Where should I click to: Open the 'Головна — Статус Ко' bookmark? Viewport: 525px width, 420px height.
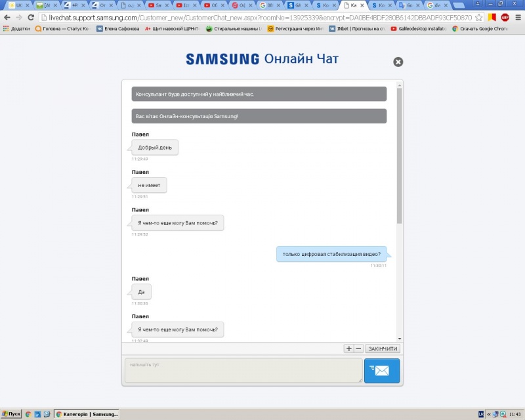coord(62,29)
